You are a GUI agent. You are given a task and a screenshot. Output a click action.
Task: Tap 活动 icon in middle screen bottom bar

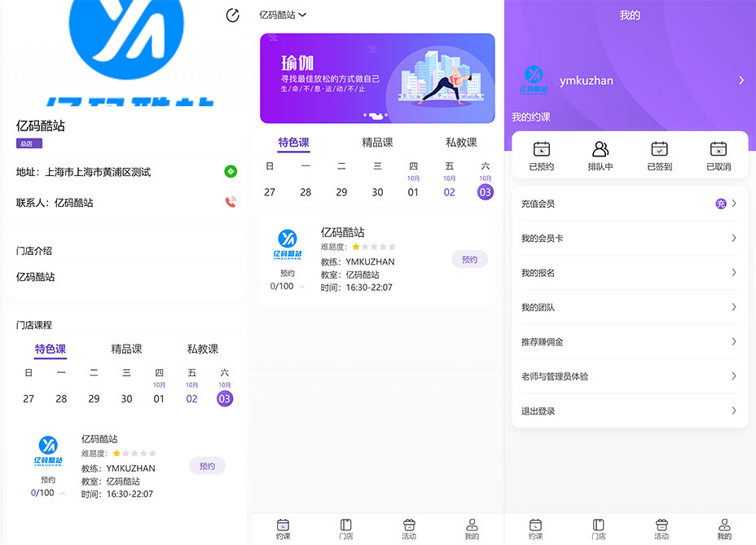point(409,525)
